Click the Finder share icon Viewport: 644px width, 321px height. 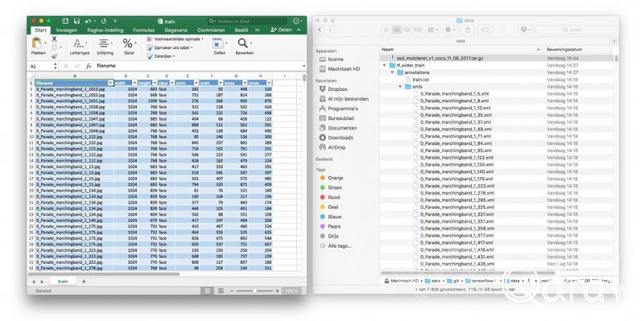click(468, 30)
